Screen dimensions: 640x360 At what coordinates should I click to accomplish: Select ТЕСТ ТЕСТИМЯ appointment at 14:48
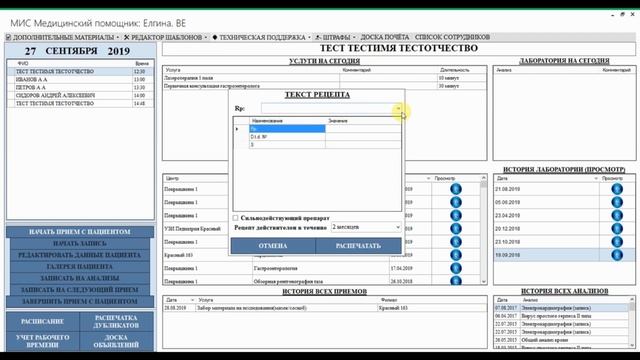pos(80,104)
